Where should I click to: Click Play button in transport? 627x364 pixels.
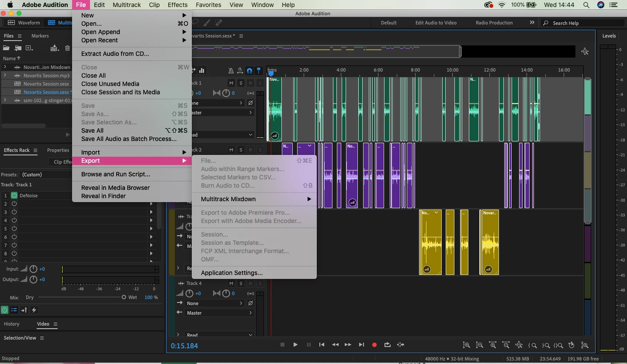295,345
